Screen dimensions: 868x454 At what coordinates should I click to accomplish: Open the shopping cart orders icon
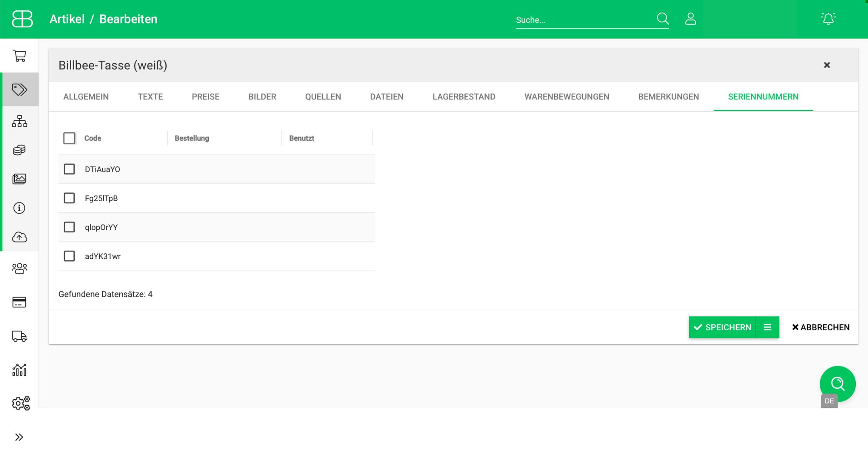coord(20,56)
